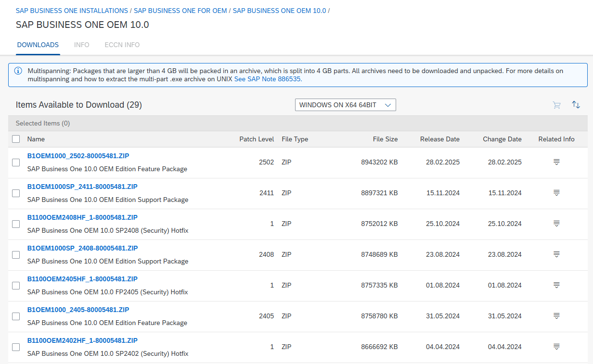This screenshot has height=364, width=593.
Task: Switch to the INFO tab
Action: click(x=82, y=45)
